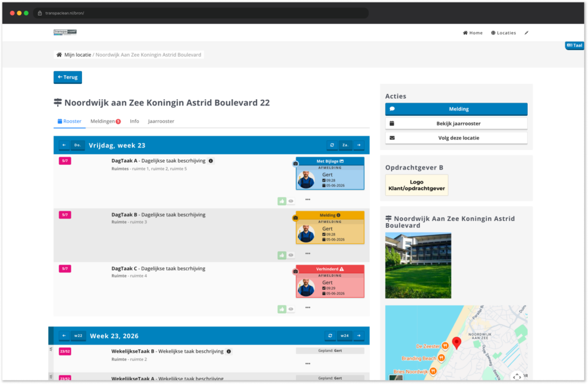Click the Logo Klant/opdrachtgever box
Image resolution: width=588 pixels, height=384 pixels.
point(417,185)
